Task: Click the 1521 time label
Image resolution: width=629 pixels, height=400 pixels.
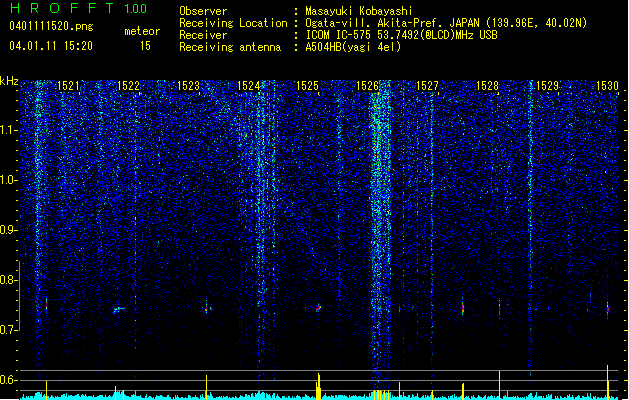Action: [x=68, y=85]
